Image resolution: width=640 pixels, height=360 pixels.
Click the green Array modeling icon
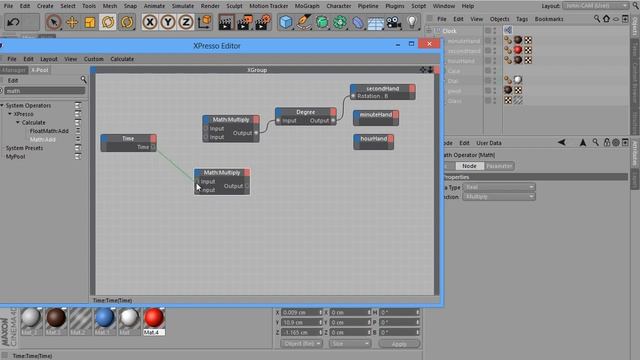340,22
